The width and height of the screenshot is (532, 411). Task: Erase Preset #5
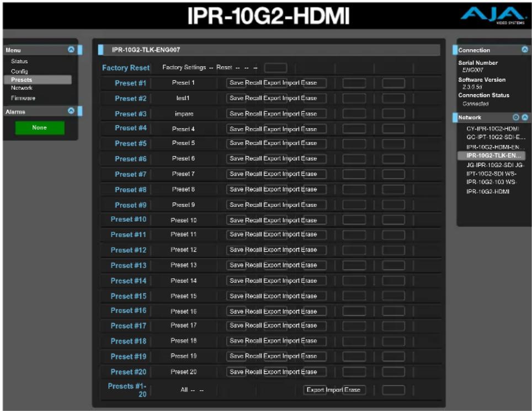[308, 143]
